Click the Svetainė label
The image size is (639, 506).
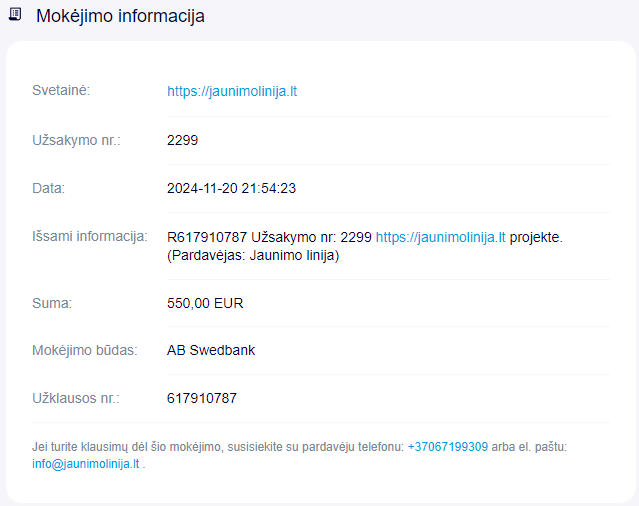(62, 91)
